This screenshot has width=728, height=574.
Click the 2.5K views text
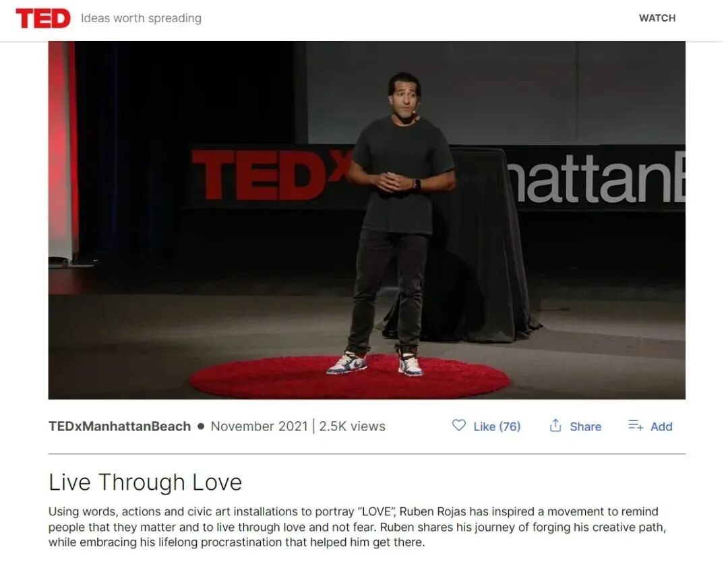click(x=352, y=426)
